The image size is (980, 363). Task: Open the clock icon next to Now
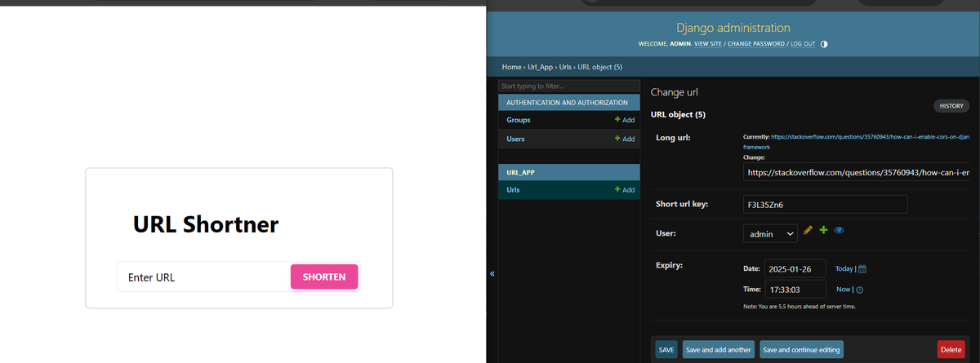click(859, 290)
